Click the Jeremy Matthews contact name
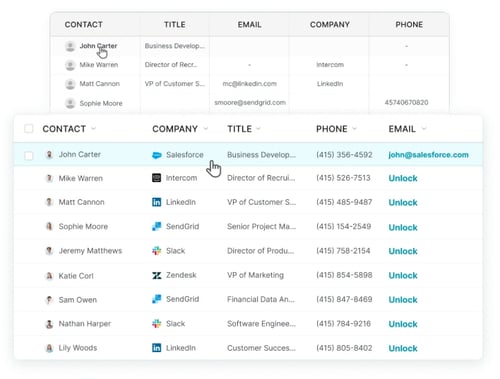 (90, 251)
